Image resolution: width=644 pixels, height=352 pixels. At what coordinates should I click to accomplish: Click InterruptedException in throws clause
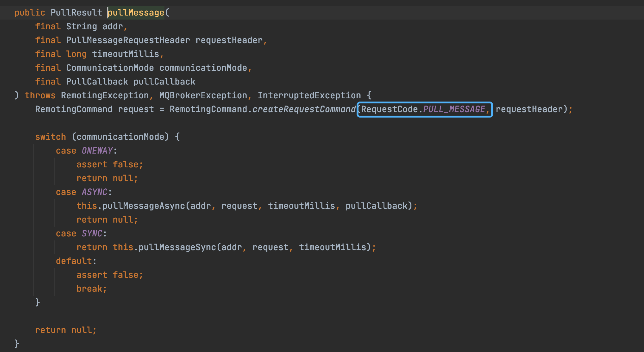[309, 95]
